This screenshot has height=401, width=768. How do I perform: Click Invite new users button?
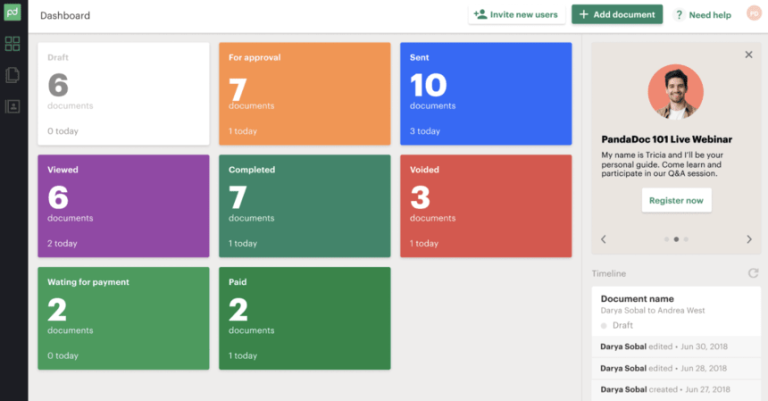tap(516, 15)
